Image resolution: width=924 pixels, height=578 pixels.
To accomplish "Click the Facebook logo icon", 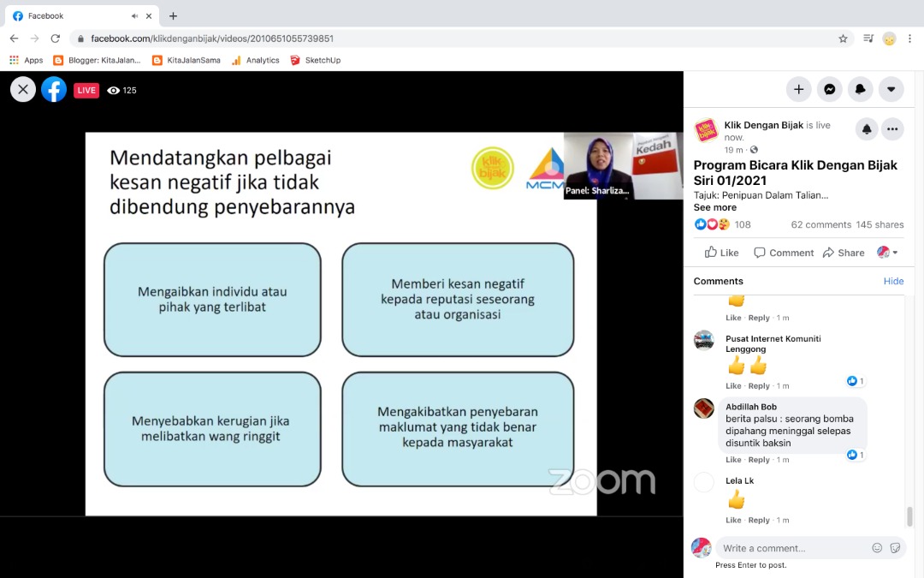I will [x=54, y=90].
